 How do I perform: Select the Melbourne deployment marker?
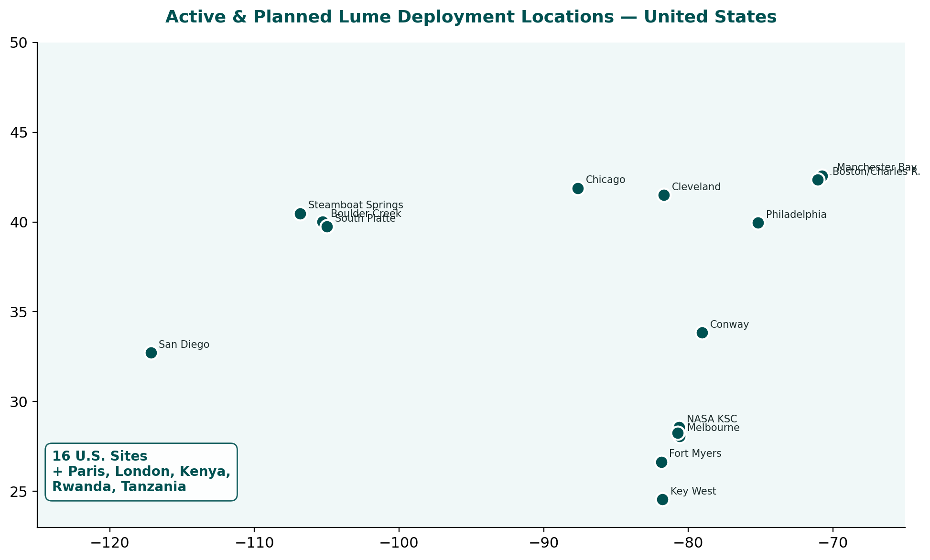677,433
